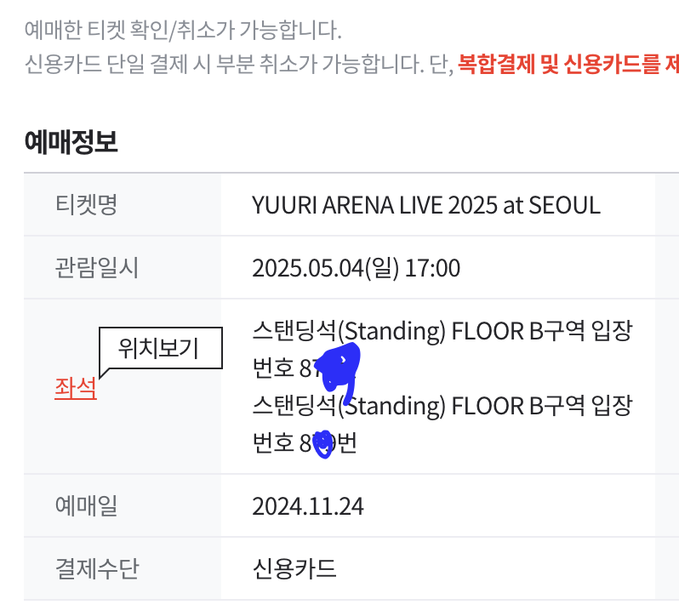Click the ticket title YUURI ARENA LIVE 2025 at SEOUL
Image resolution: width=679 pixels, height=616 pixels.
click(x=426, y=205)
